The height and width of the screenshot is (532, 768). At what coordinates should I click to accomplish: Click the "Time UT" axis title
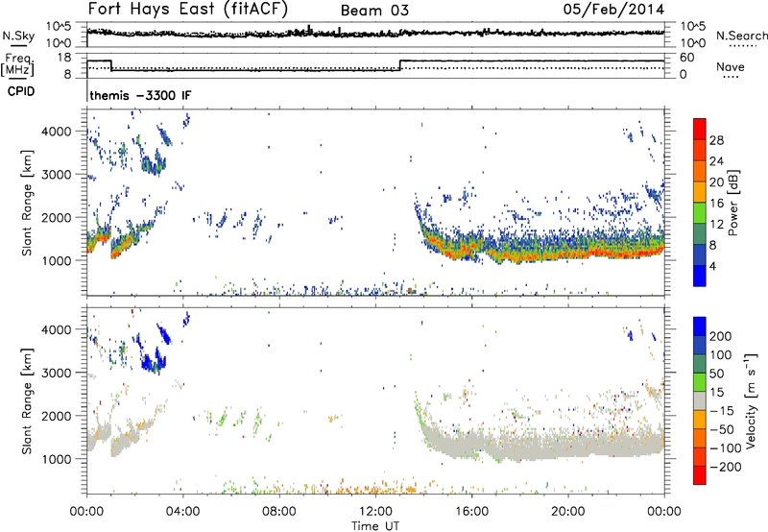pos(375,526)
